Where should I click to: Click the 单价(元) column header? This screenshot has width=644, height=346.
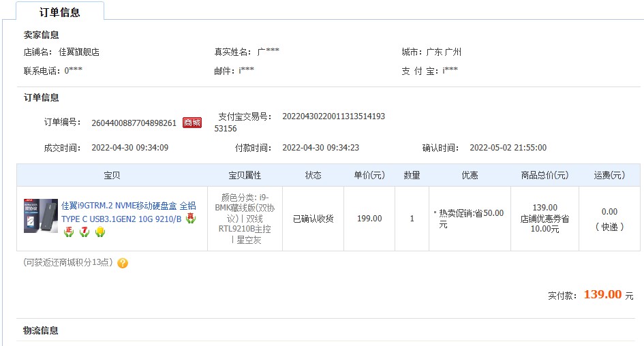[x=369, y=175]
